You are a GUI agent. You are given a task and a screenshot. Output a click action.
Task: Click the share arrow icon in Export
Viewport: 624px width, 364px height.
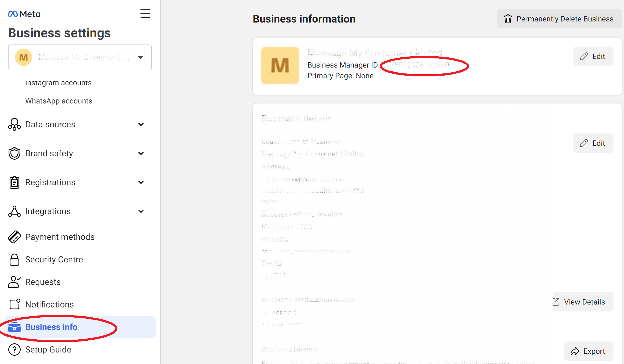[x=575, y=351]
